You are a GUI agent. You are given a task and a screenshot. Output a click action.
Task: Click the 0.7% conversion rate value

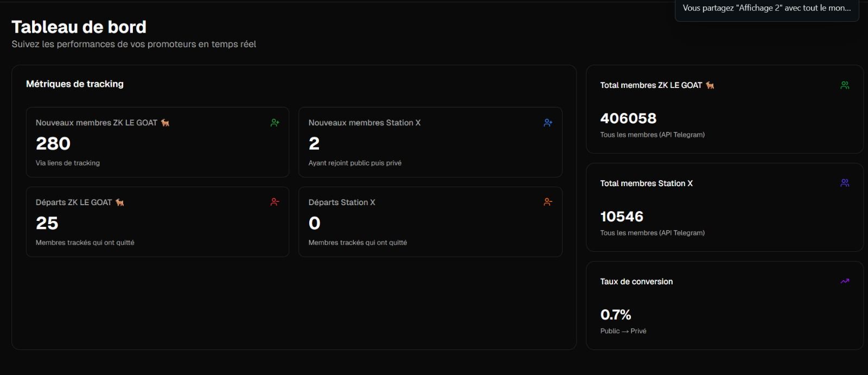(x=616, y=315)
